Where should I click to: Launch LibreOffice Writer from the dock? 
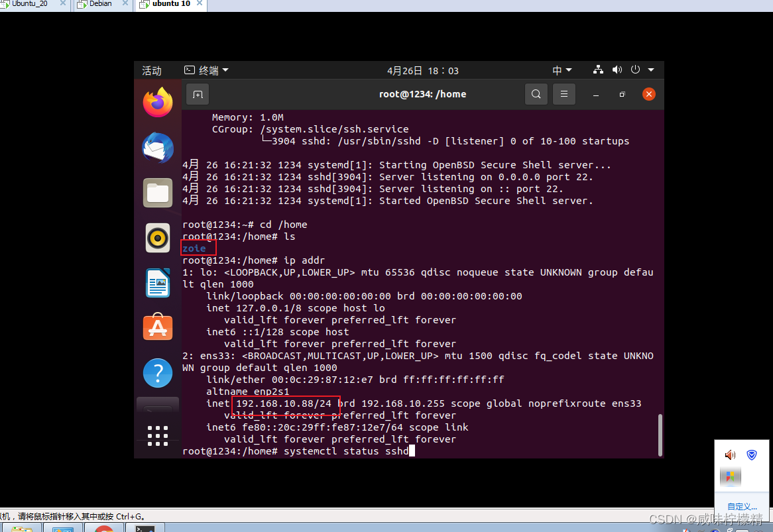[157, 283]
